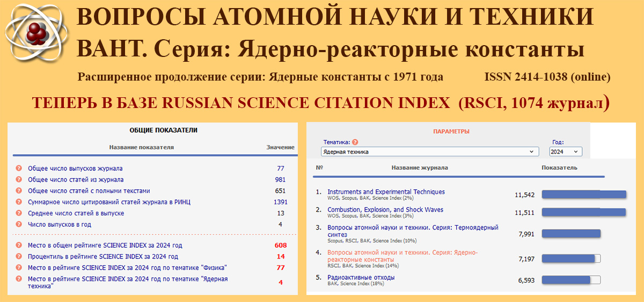Image resolution: width=644 pixels, height=302 pixels.
Task: Click the 'Показатель' column header
Action: pyautogui.click(x=559, y=168)
